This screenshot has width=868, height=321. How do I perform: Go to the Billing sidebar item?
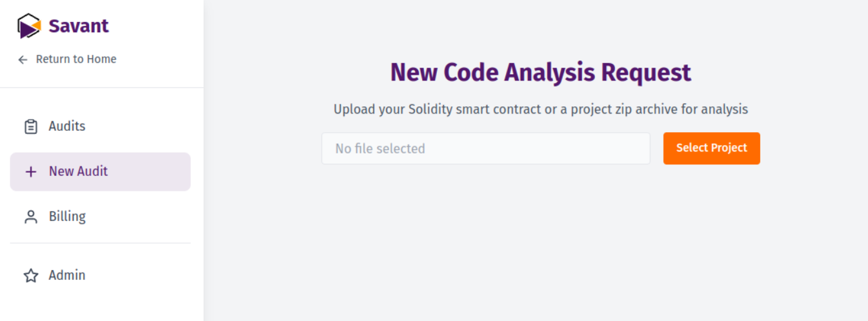[67, 217]
